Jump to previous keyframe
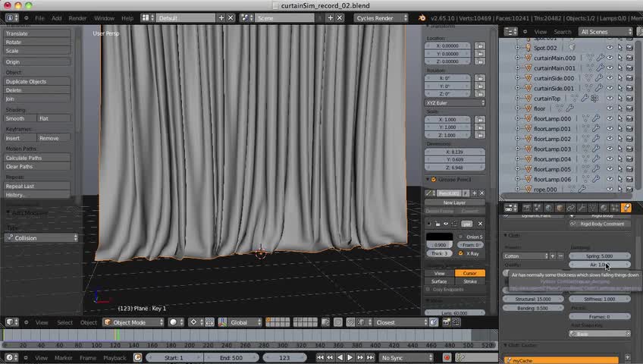The width and height of the screenshot is (643, 364). (330, 357)
